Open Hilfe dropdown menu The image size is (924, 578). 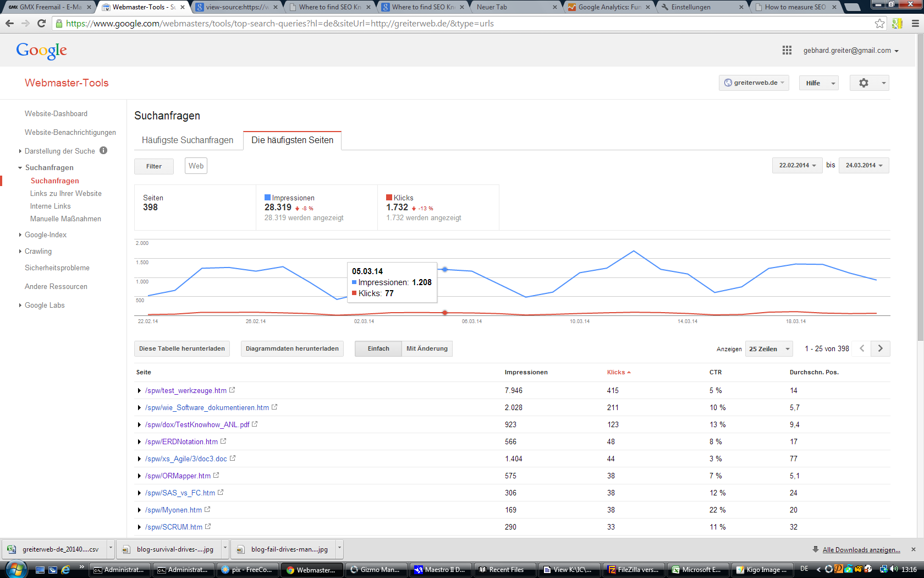818,83
